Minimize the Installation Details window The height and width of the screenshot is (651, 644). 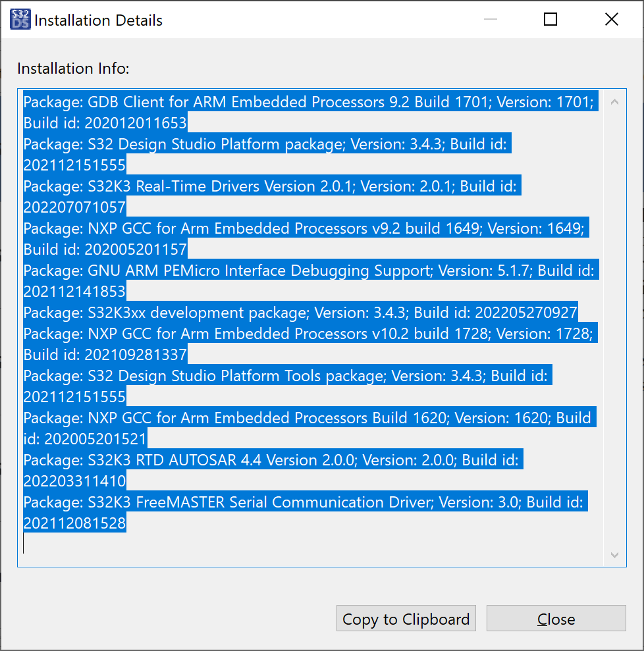[491, 19]
